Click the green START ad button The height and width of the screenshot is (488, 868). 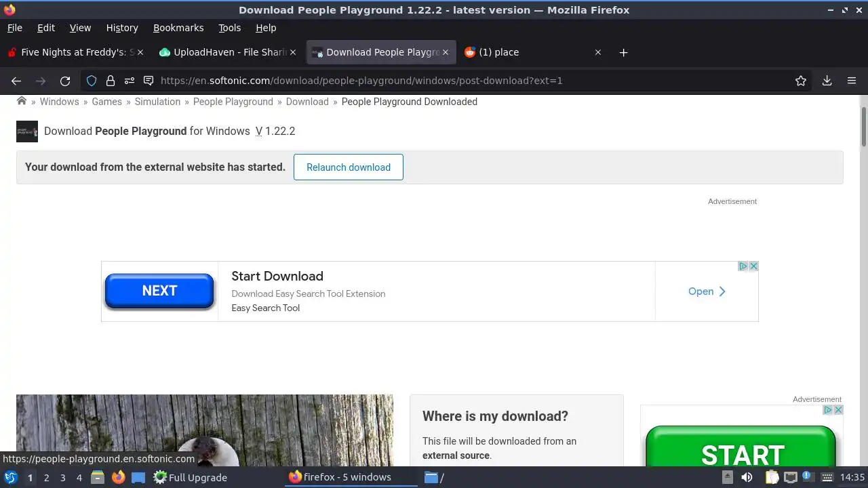click(x=741, y=447)
